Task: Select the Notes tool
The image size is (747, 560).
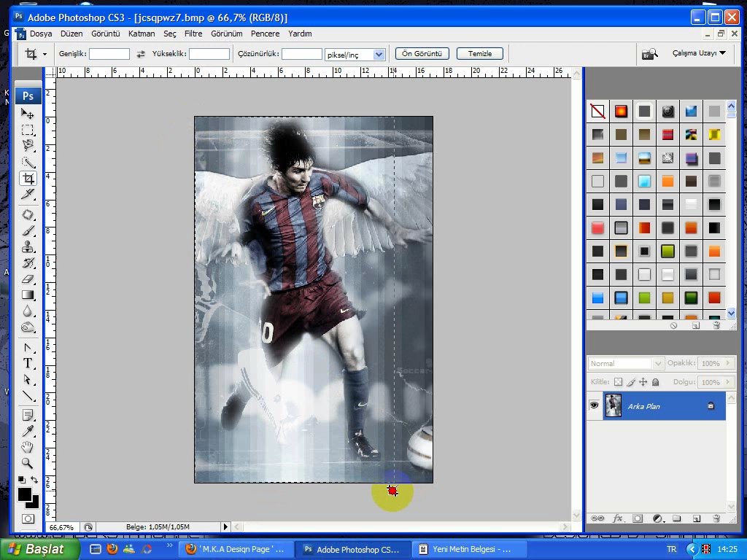Action: tap(28, 415)
